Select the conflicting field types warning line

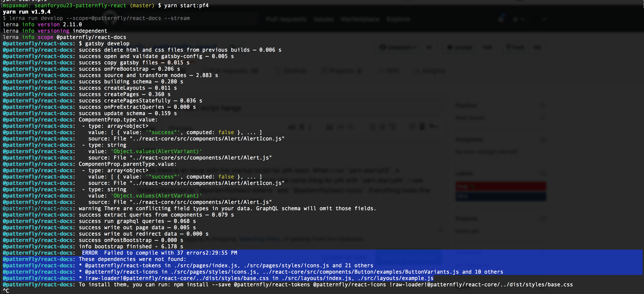[x=189, y=208]
